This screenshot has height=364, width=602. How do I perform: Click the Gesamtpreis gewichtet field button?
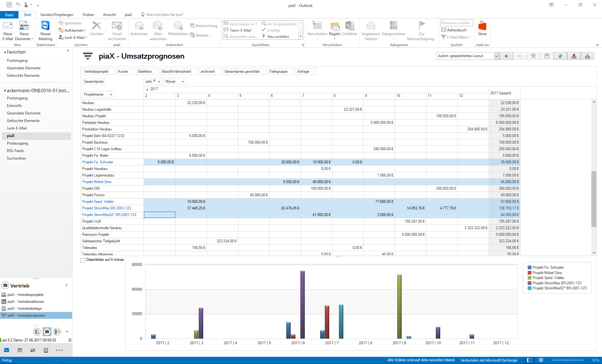point(244,71)
